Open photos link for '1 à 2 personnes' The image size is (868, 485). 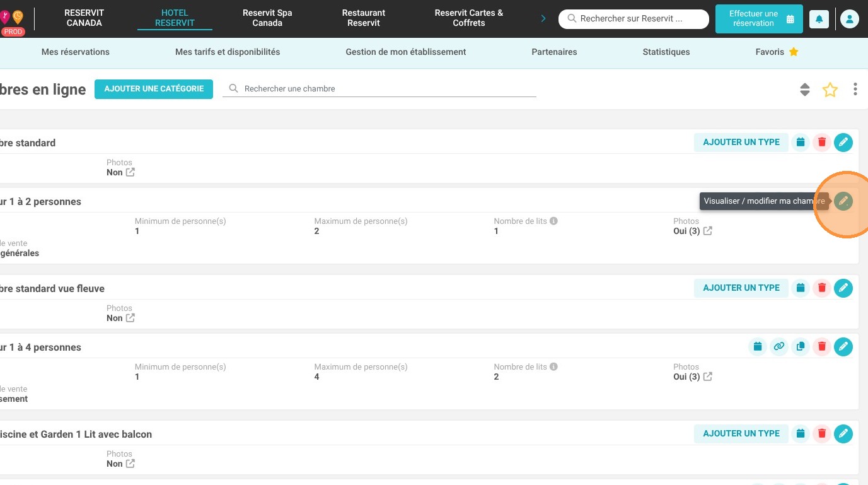[x=708, y=231]
